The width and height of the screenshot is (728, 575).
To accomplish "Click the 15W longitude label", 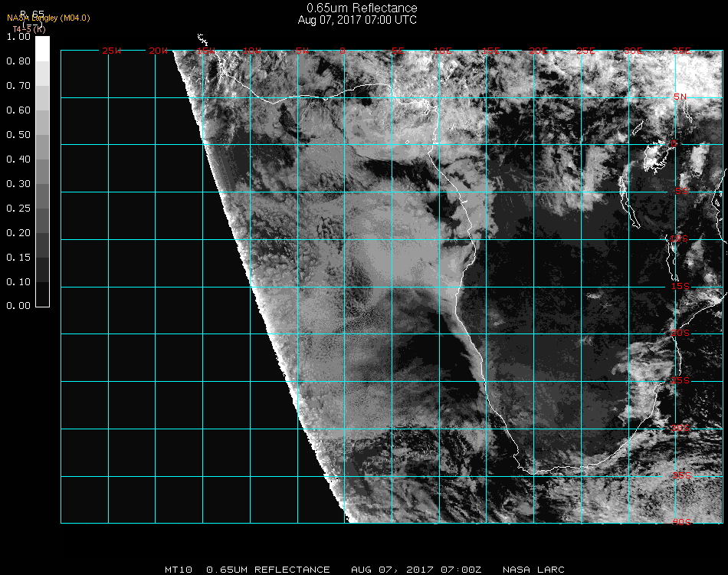I will [205, 51].
